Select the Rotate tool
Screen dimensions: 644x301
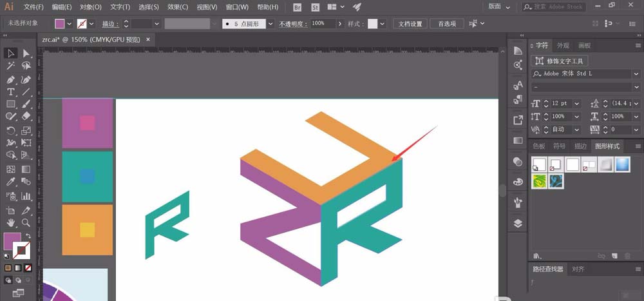click(x=11, y=131)
